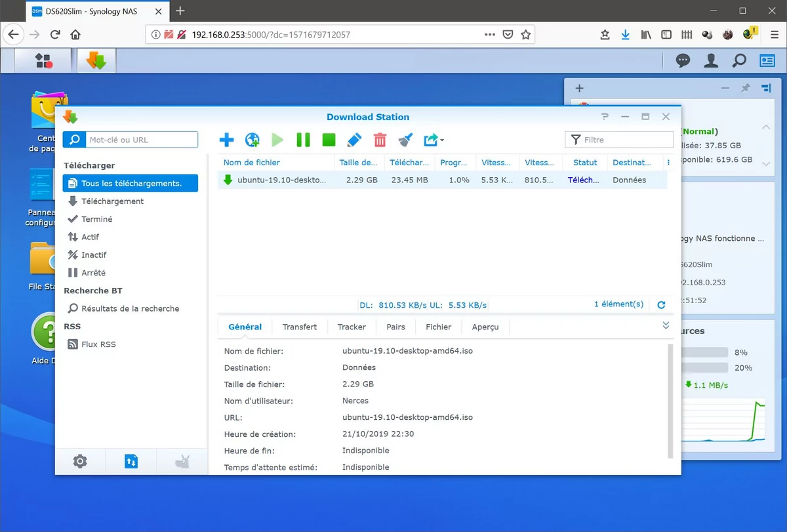Open the DSM Main Menu
Viewport: 787px width, 532px height.
(44, 61)
